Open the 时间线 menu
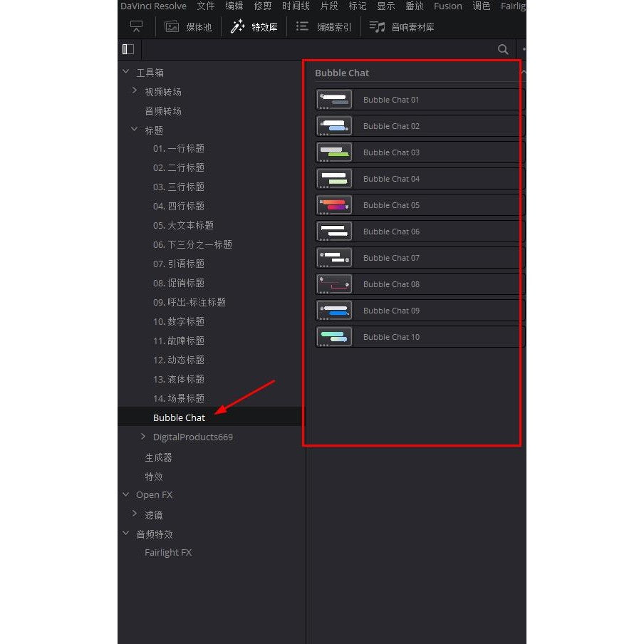 (296, 6)
